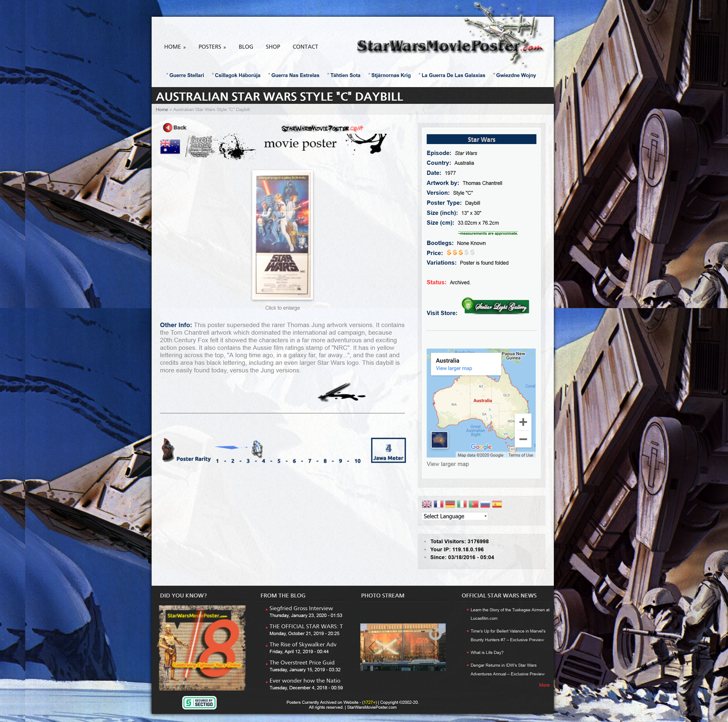The image size is (728, 722).
Task: Switch to French using the flag icon
Action: point(439,504)
